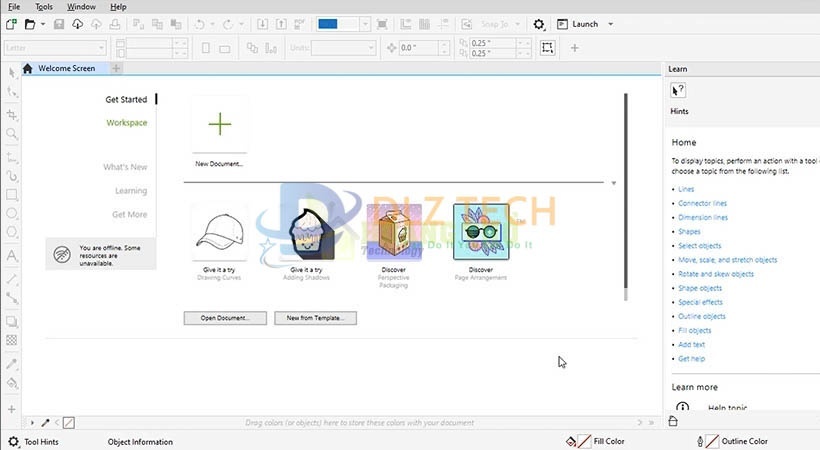Click the Tool Hints gear in status bar
Screen dimensions: 820x450
[13, 441]
